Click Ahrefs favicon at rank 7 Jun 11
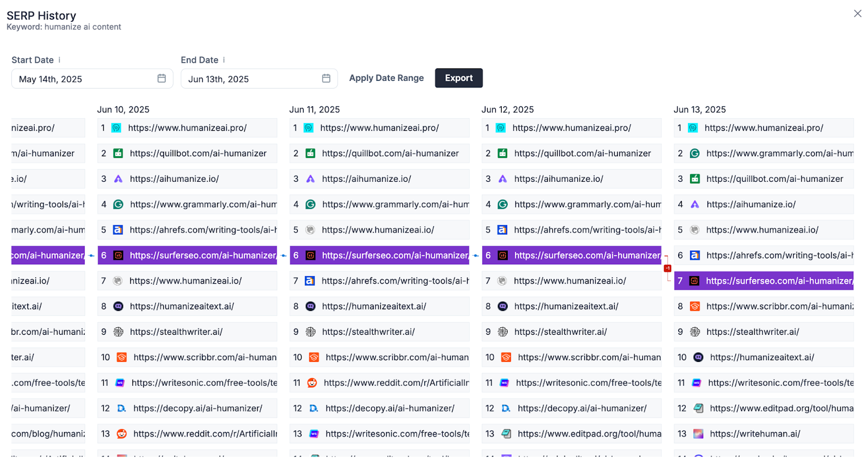 pyautogui.click(x=310, y=281)
